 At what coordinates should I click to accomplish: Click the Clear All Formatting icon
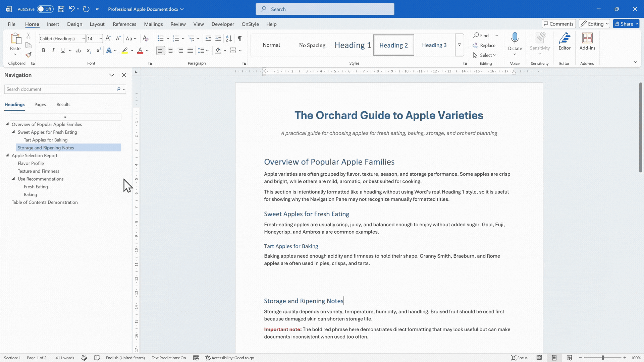click(x=146, y=39)
